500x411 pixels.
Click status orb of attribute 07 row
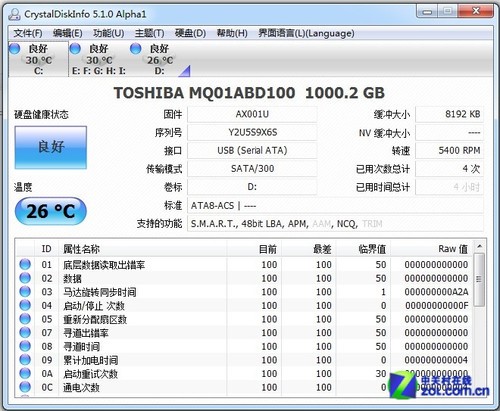25,333
